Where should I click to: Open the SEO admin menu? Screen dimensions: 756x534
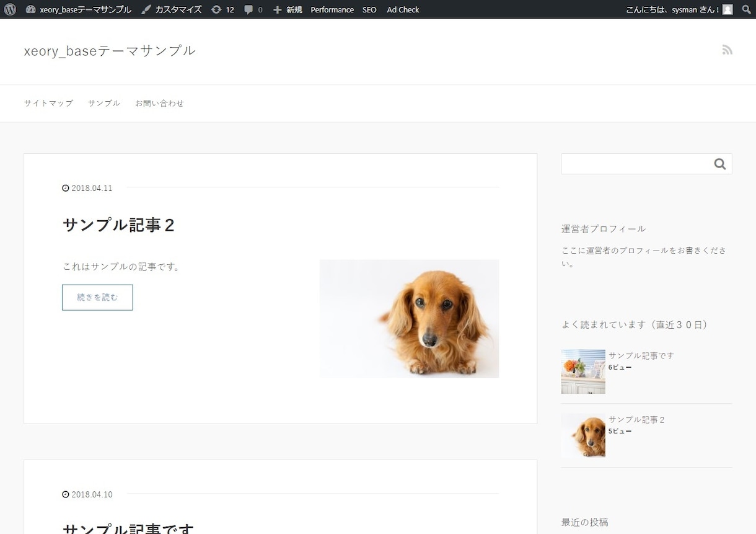pos(369,9)
